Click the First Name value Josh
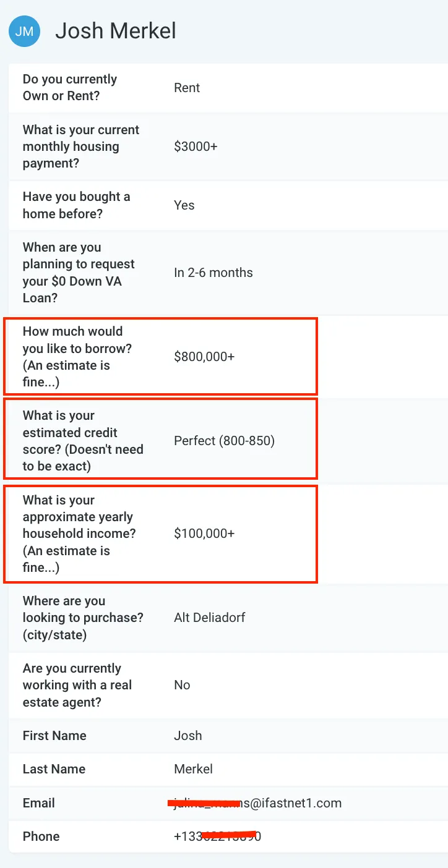Viewport: 448px width, 868px height. point(188,736)
